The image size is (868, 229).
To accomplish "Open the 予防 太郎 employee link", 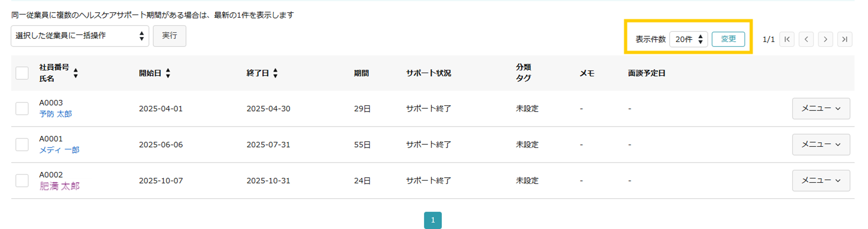I will coord(56,114).
